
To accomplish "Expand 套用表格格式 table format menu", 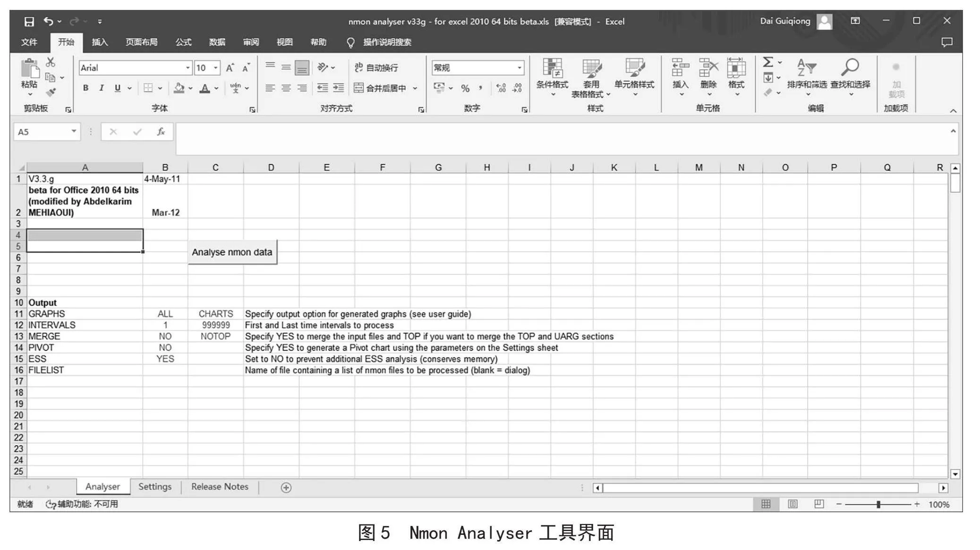I will point(590,78).
